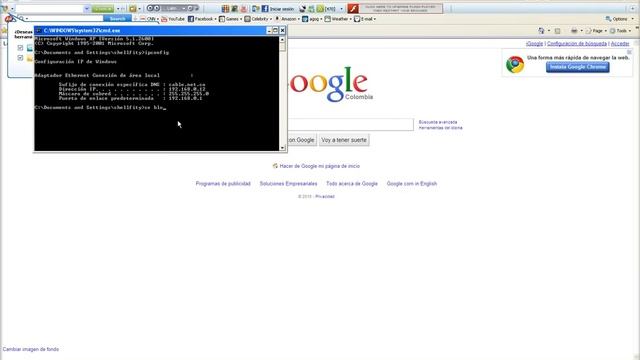Viewport: 640px width, 360px height.
Task: Click inside the Google search box
Action: 350,124
